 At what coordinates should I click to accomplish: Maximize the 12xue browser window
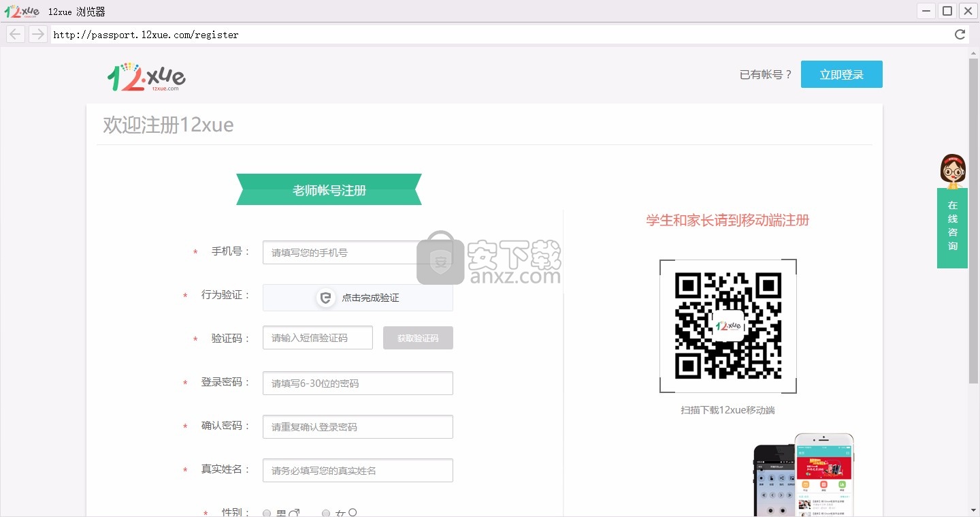(947, 11)
